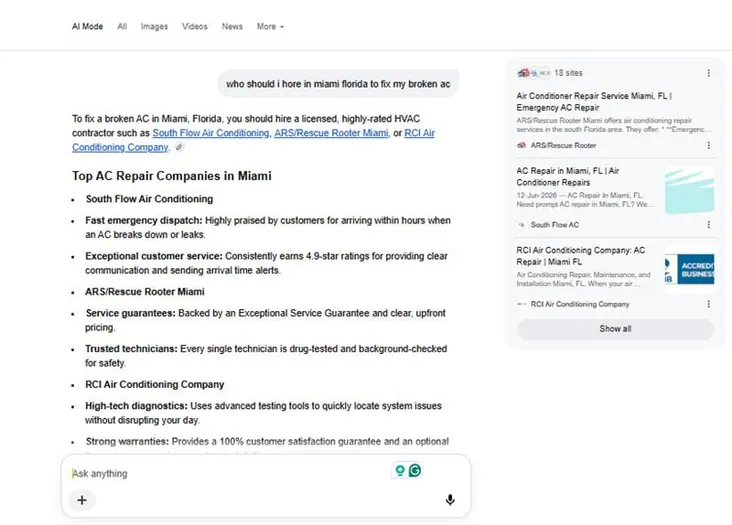Click the user query bubble about broken ac
The width and height of the screenshot is (732, 525).
[338, 84]
